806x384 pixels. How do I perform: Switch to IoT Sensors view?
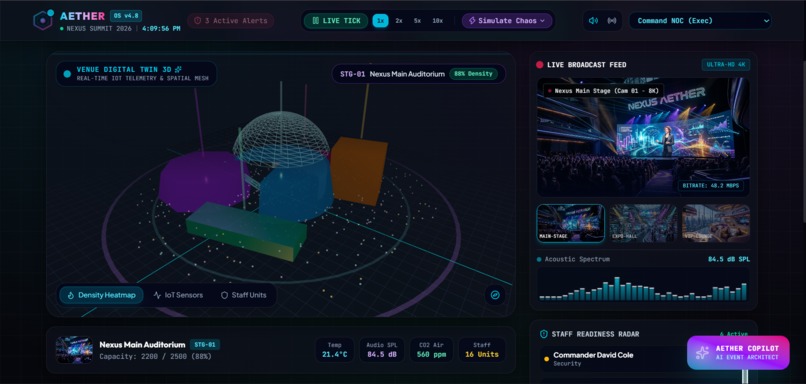point(178,295)
